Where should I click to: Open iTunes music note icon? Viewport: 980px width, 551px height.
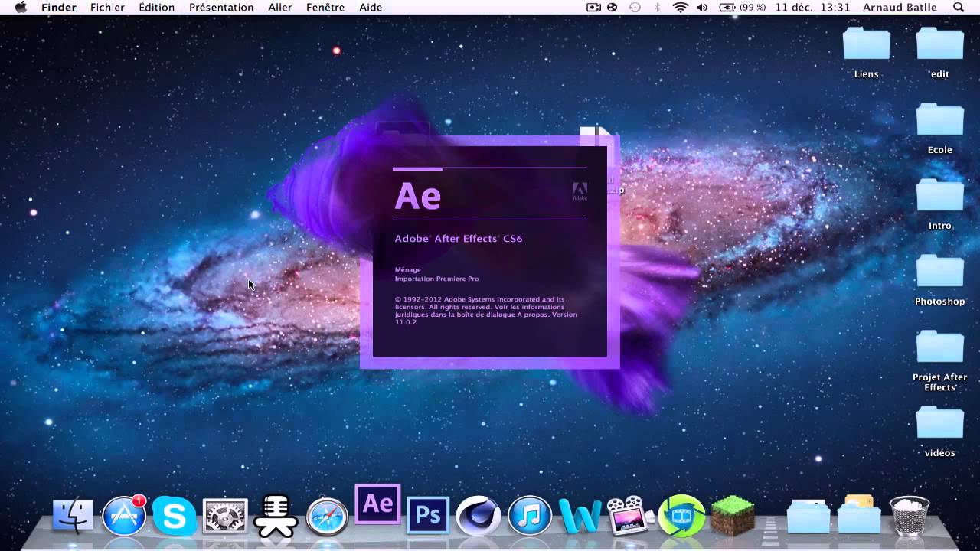(530, 516)
